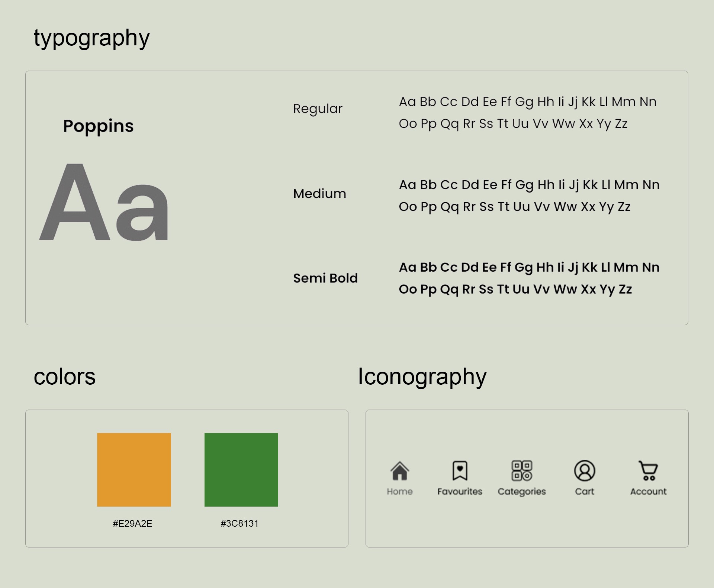The height and width of the screenshot is (588, 714).
Task: Click the #3C8131 hex code
Action: click(x=239, y=523)
